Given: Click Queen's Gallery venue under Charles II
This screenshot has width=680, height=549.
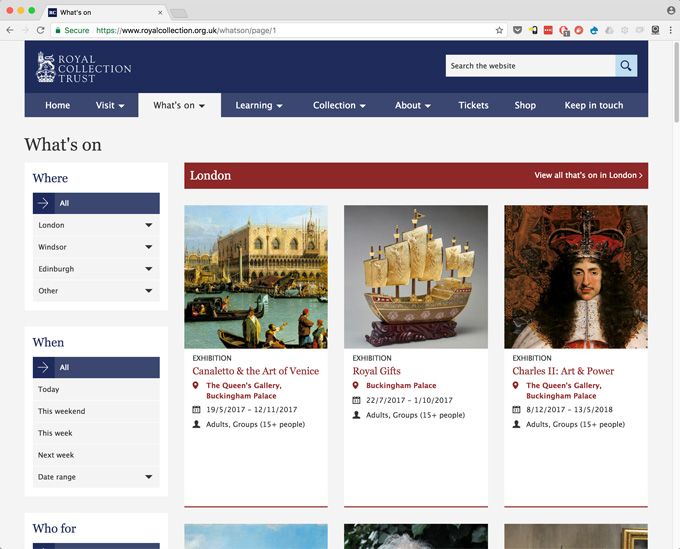Looking at the screenshot, I should 564,390.
